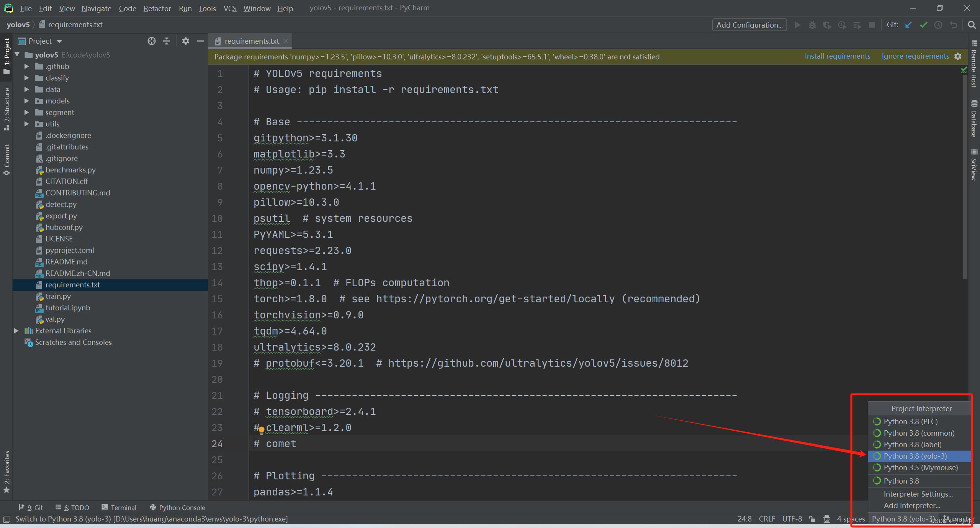
Task: Open Search Everywhere magnifier icon
Action: 972,25
